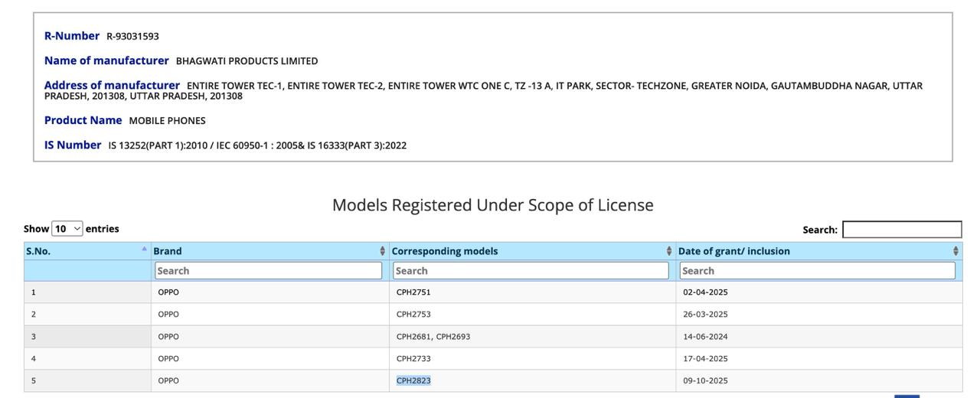Click the IS Number standard text
980x398 pixels.
[x=257, y=145]
